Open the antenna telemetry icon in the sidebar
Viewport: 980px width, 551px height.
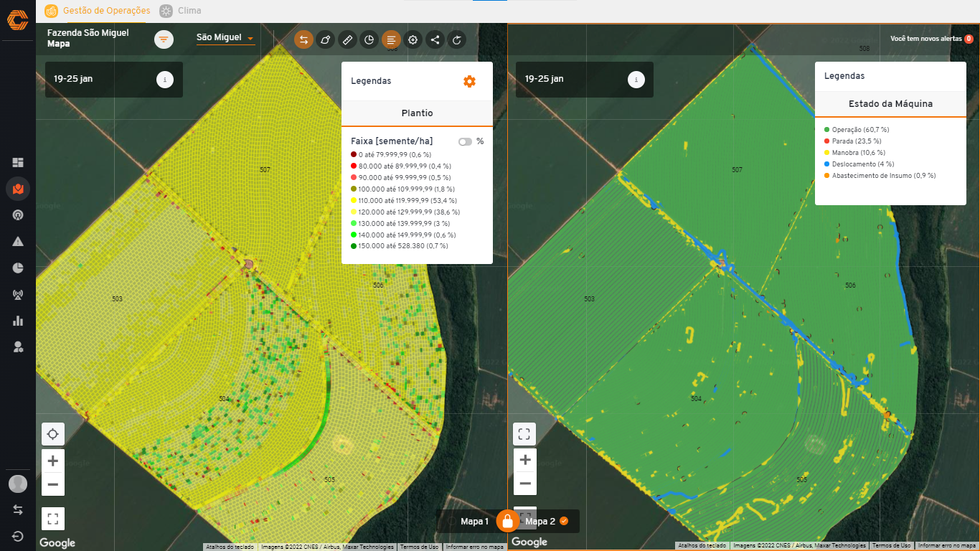(x=18, y=294)
